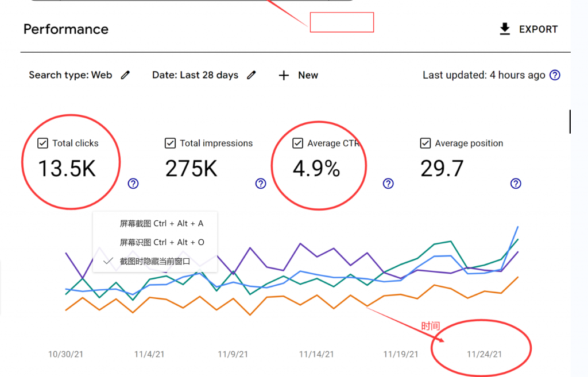
Task: Open help icon under Total clicks
Action: (133, 184)
